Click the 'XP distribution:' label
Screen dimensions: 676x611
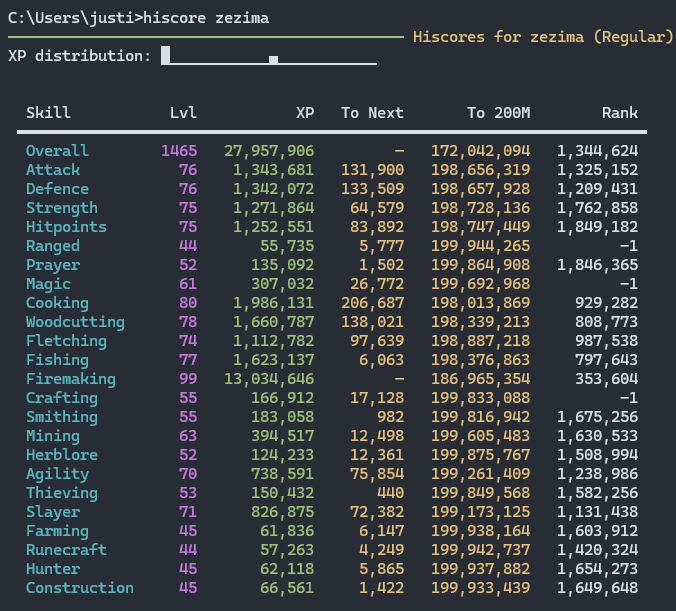point(80,56)
